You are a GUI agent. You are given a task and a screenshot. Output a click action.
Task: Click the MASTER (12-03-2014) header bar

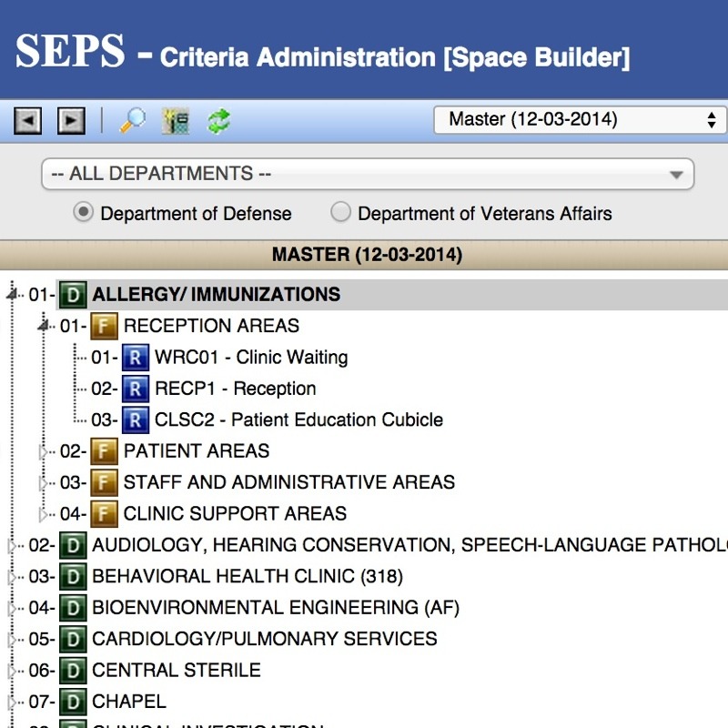click(x=364, y=255)
